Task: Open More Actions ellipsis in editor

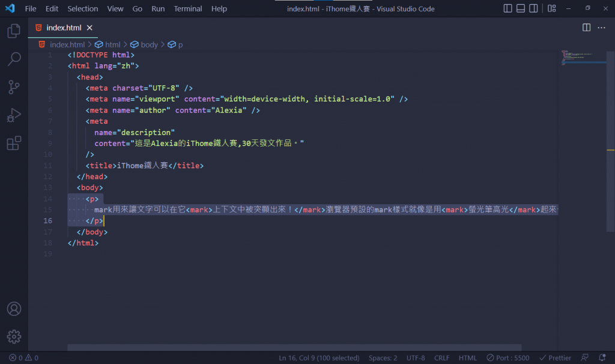Action: tap(601, 28)
